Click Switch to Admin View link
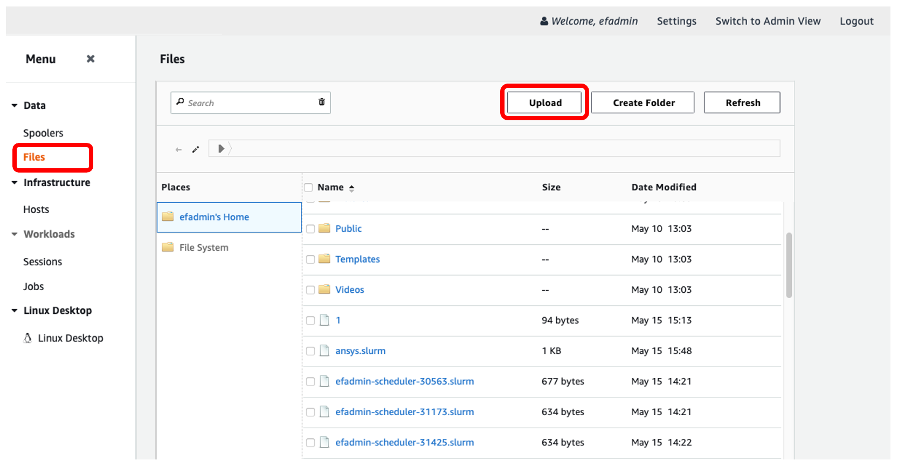 coord(769,21)
